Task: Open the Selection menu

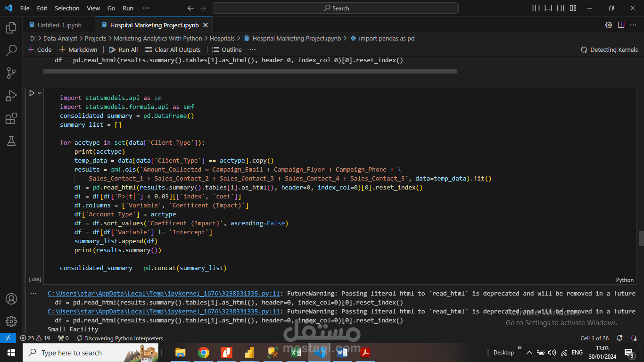Action: coord(67,8)
